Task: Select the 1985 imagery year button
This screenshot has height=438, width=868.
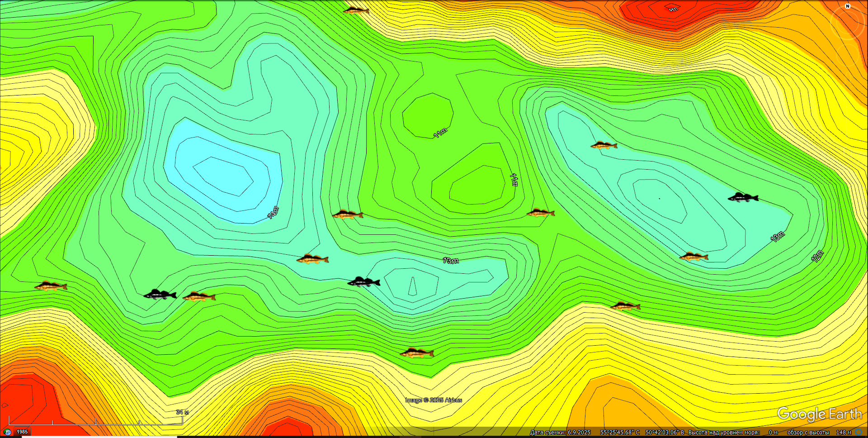Action: coord(22,432)
